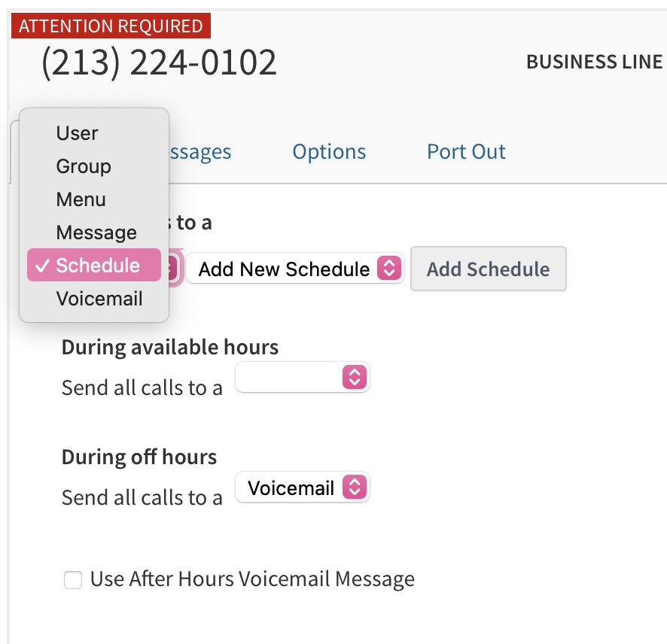The image size is (667, 644).
Task: Click the During off hours heading
Action: click(139, 457)
